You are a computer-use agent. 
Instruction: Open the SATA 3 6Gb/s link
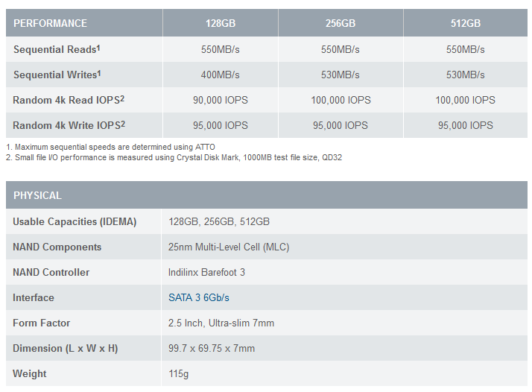[198, 297]
